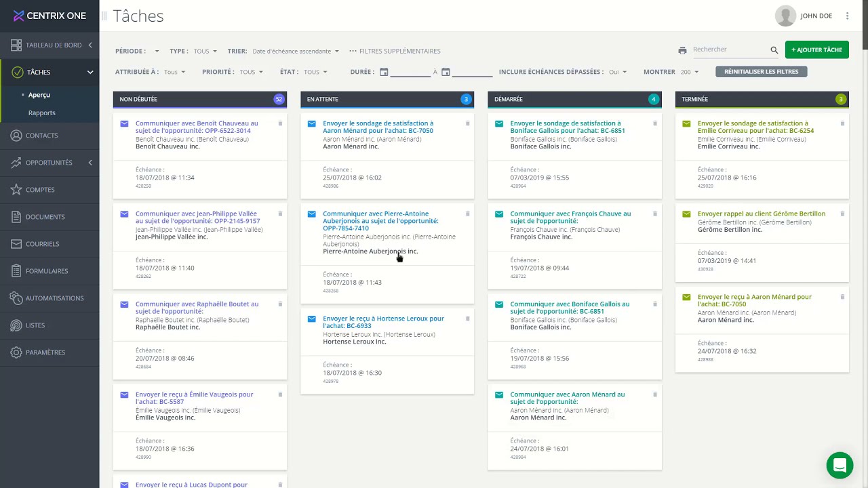Click the Ajouter tâche button
The height and width of the screenshot is (488, 868).
[x=817, y=50]
